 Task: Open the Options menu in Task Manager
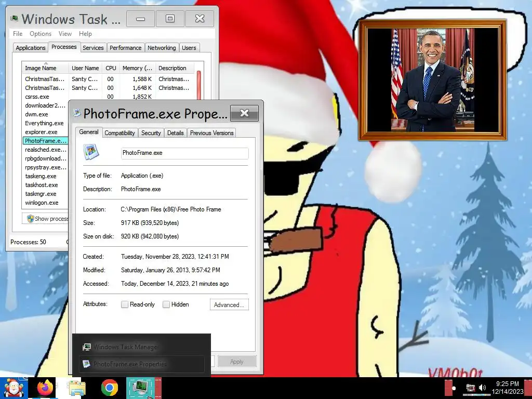point(41,34)
